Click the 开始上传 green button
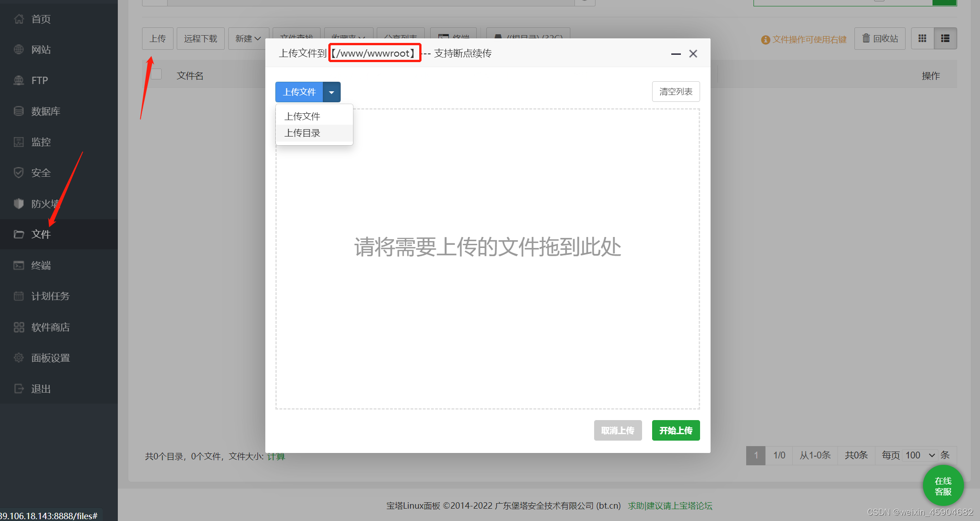This screenshot has height=521, width=980. pos(675,430)
